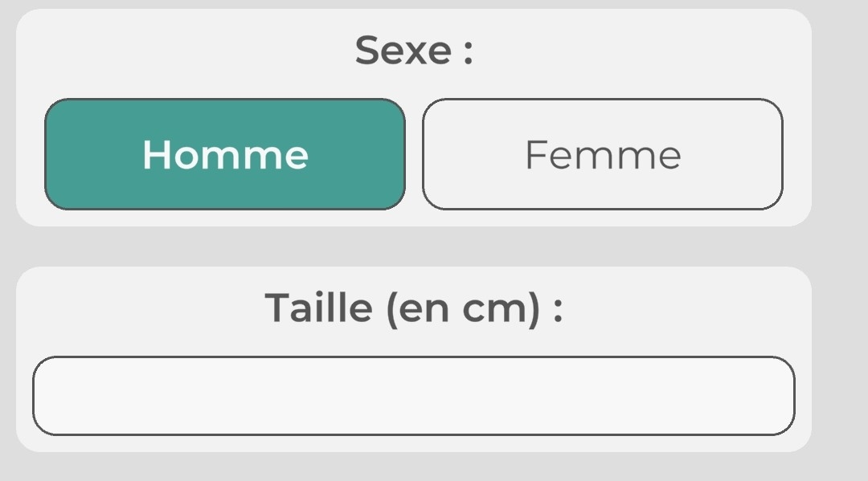Choose Homme as the sex
The width and height of the screenshot is (868, 481).
click(225, 154)
